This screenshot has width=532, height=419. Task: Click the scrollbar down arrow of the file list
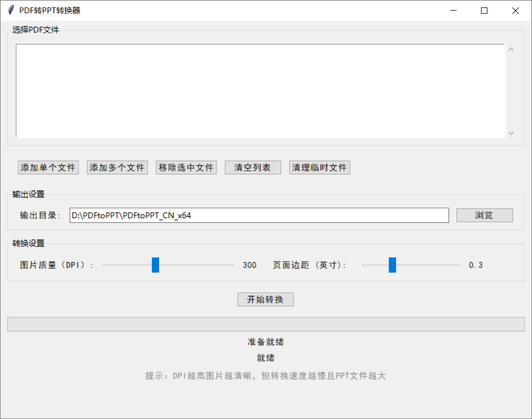point(511,134)
